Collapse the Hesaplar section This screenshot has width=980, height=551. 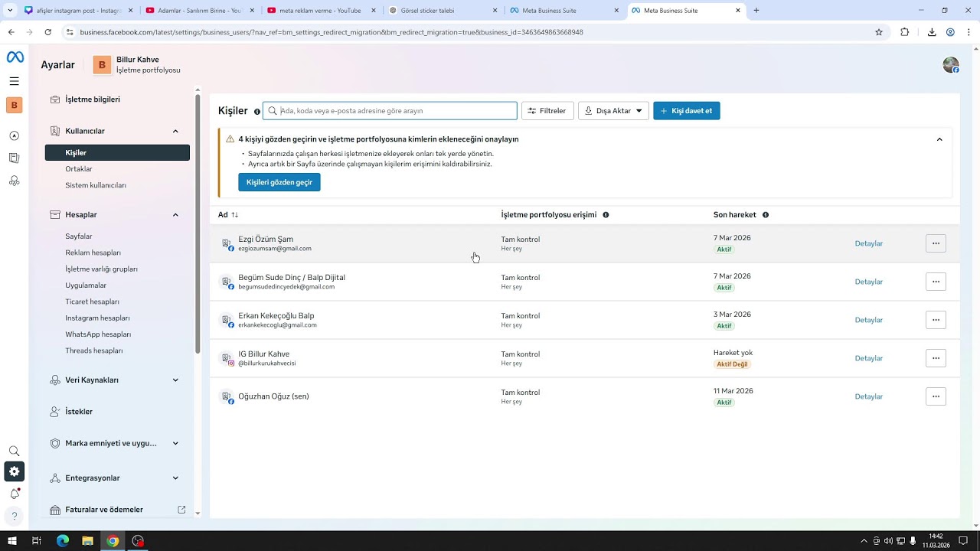coord(175,215)
